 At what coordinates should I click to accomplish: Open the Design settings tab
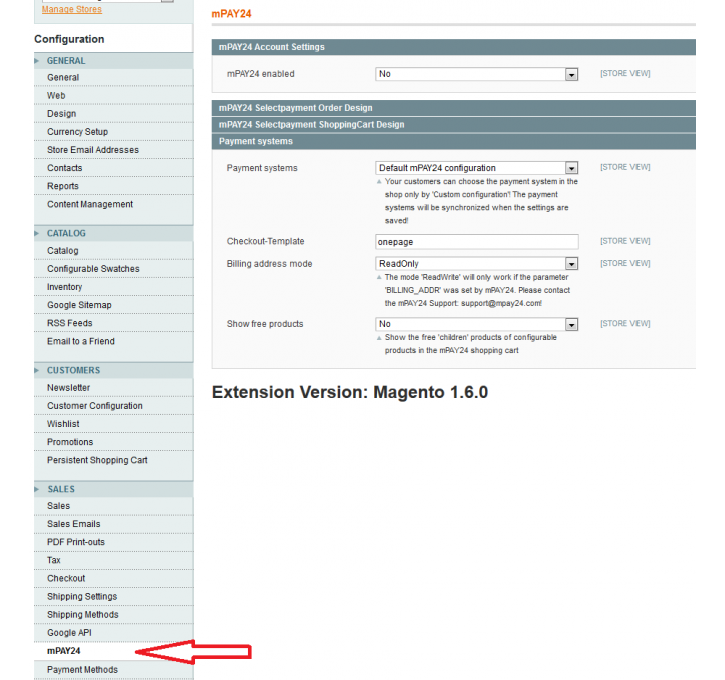pyautogui.click(x=113, y=114)
